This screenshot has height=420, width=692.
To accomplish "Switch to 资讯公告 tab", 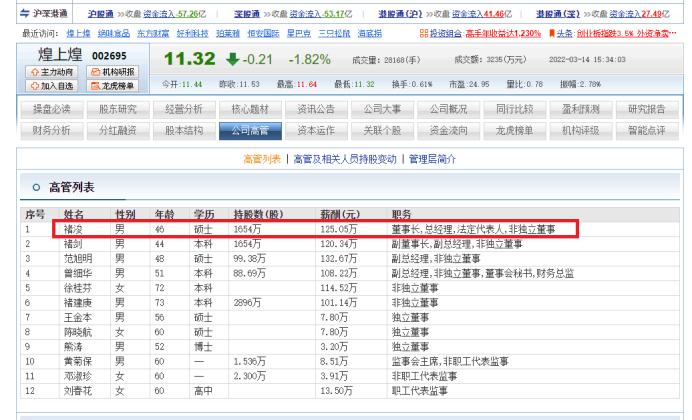I will click(316, 109).
